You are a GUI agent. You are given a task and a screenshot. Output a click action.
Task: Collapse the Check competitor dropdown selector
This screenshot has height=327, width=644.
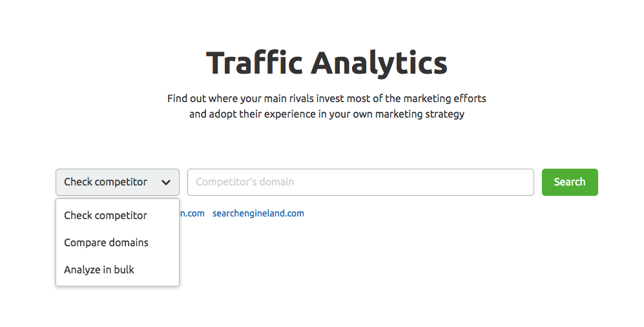pyautogui.click(x=118, y=182)
